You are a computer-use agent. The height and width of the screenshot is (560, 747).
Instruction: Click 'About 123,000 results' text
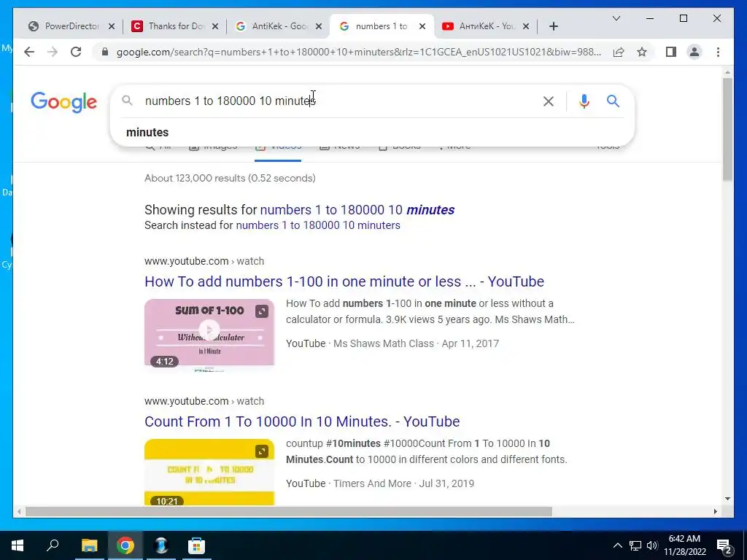[x=230, y=178]
